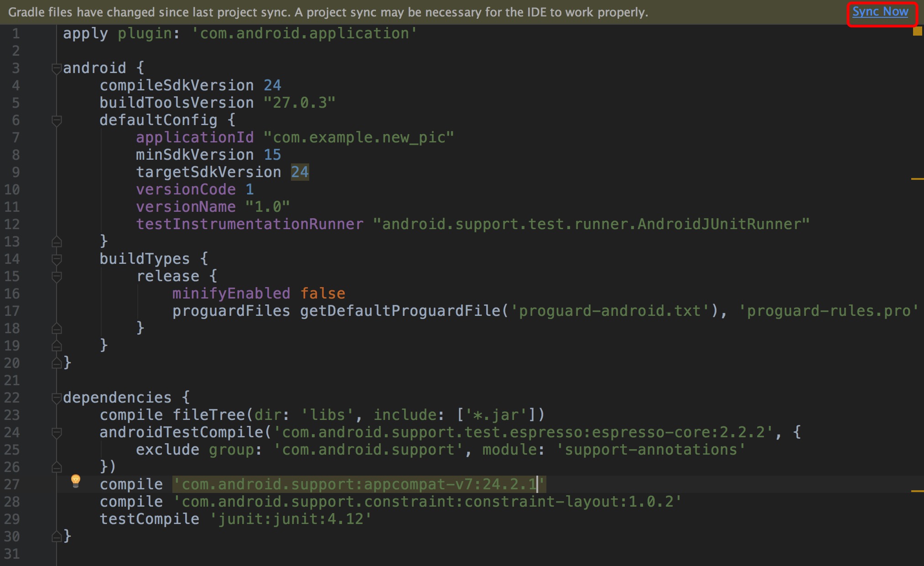Click the highlighted targetSdkVersion value 24
Viewport: 924px width, 566px height.
(300, 173)
